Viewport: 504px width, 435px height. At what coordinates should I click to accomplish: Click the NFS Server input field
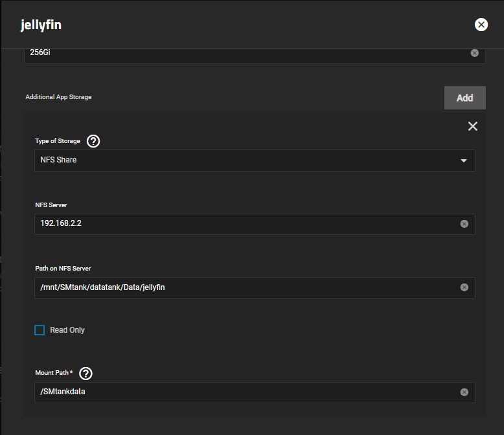255,224
